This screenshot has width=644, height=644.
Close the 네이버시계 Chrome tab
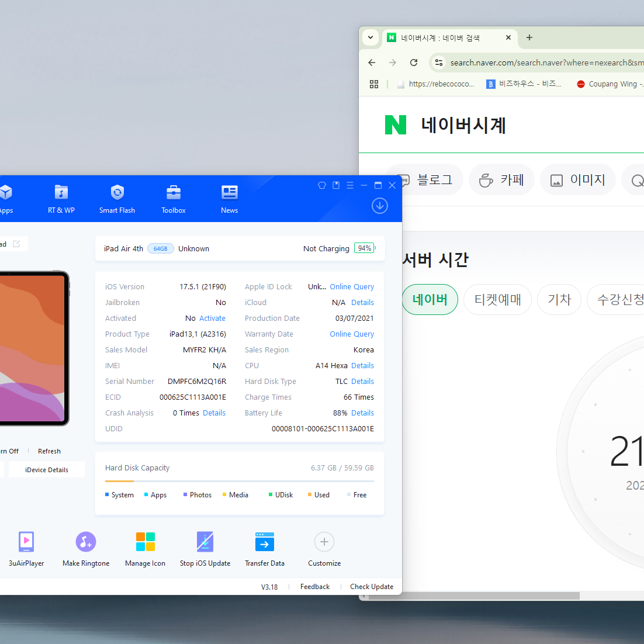(508, 37)
